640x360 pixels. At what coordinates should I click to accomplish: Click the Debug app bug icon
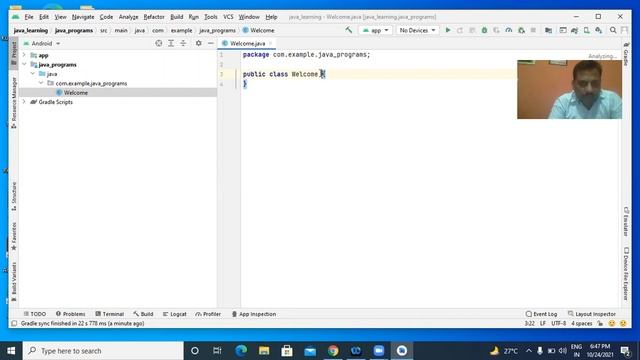[484, 30]
